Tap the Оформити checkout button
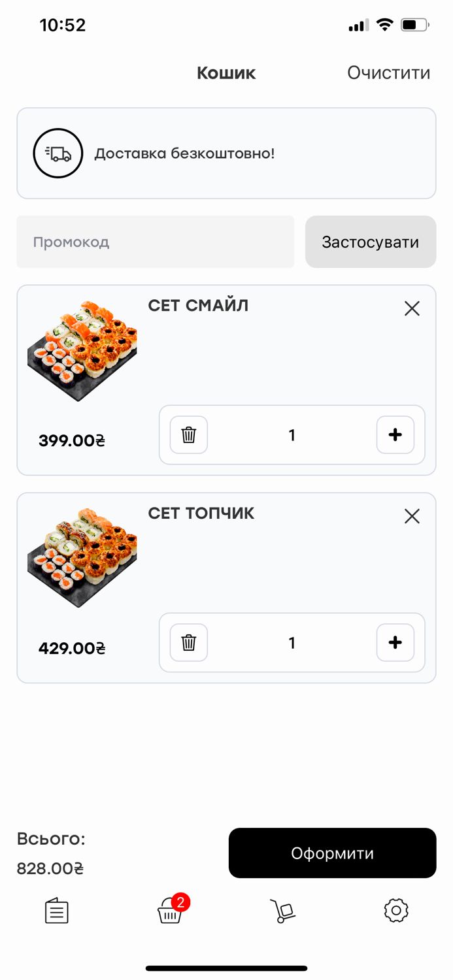The height and width of the screenshot is (980, 453). pos(332,853)
